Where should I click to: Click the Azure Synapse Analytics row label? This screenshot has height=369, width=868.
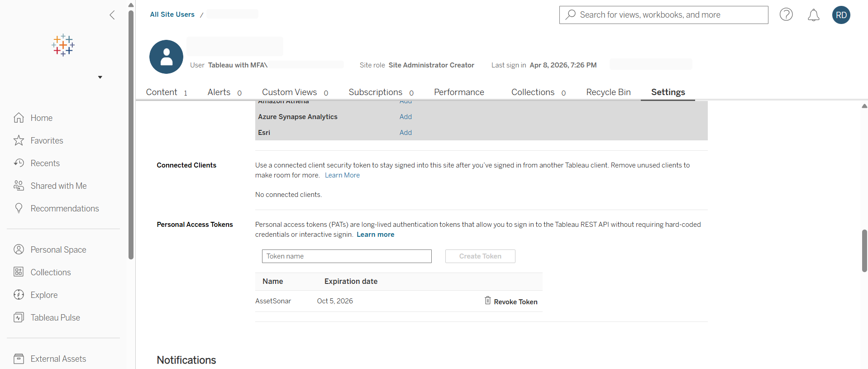[x=298, y=117]
